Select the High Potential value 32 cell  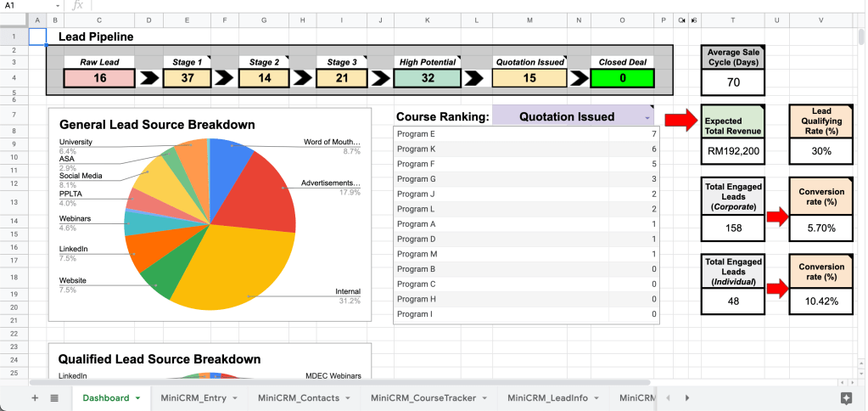(x=428, y=78)
